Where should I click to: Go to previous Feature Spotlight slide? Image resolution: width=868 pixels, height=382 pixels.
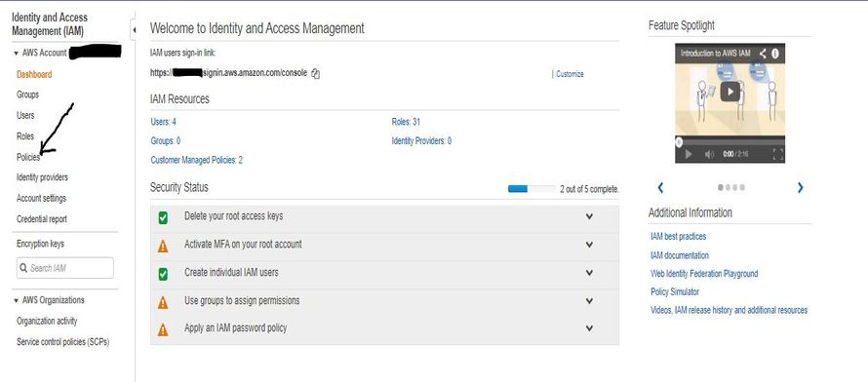[x=660, y=188]
